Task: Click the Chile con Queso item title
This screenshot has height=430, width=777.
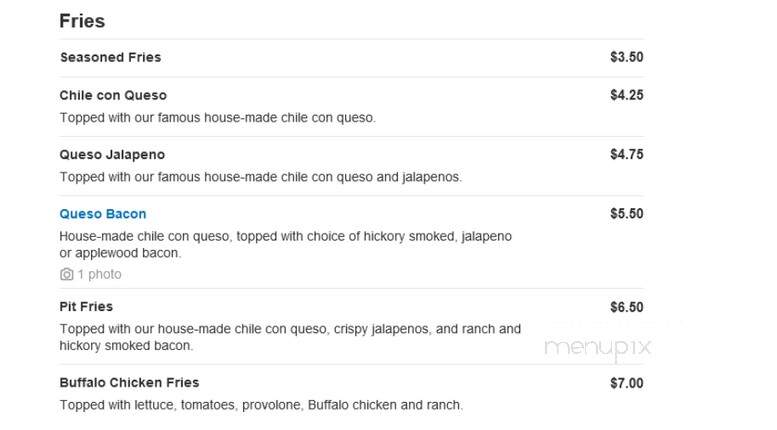Action: (113, 95)
